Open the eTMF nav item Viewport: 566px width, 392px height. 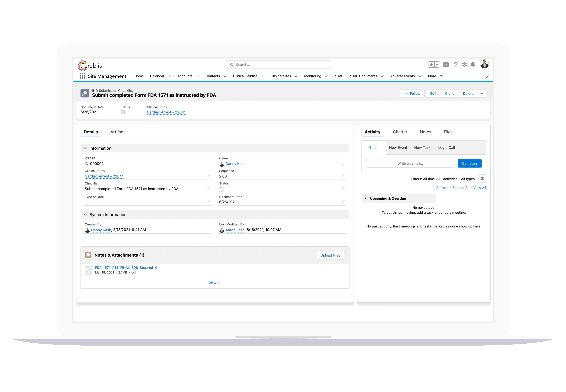tap(339, 76)
